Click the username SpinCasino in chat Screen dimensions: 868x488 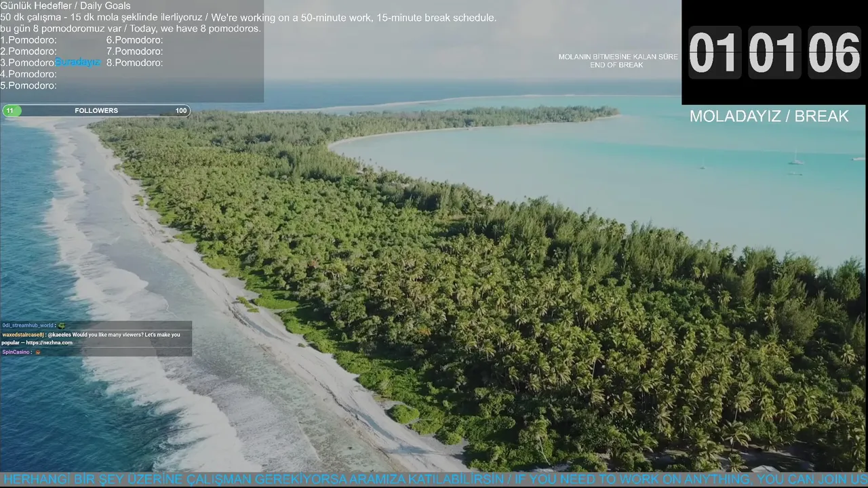click(x=16, y=352)
